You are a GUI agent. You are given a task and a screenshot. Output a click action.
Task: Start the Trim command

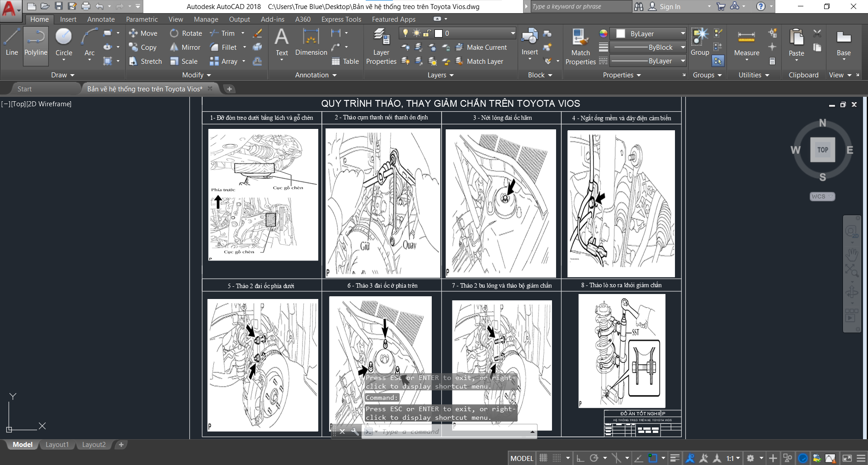pos(222,33)
